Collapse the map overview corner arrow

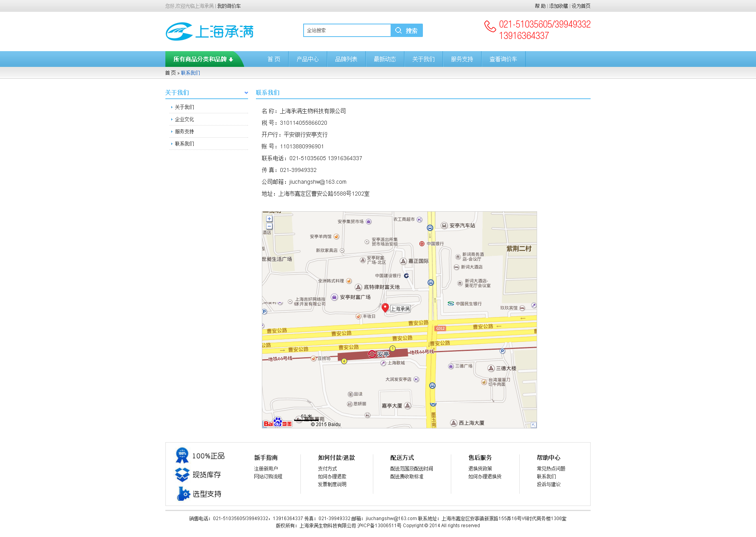coord(534,425)
